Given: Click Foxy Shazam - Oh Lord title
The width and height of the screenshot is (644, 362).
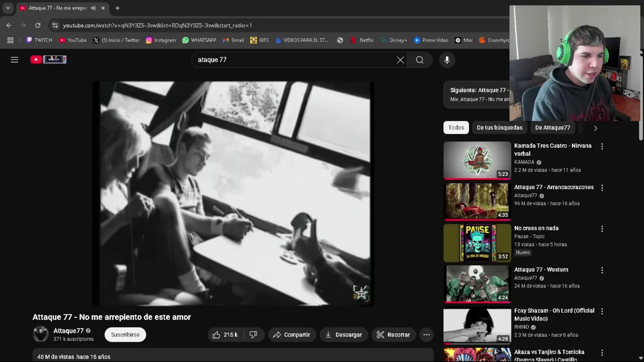Looking at the screenshot, I should pyautogui.click(x=554, y=315).
